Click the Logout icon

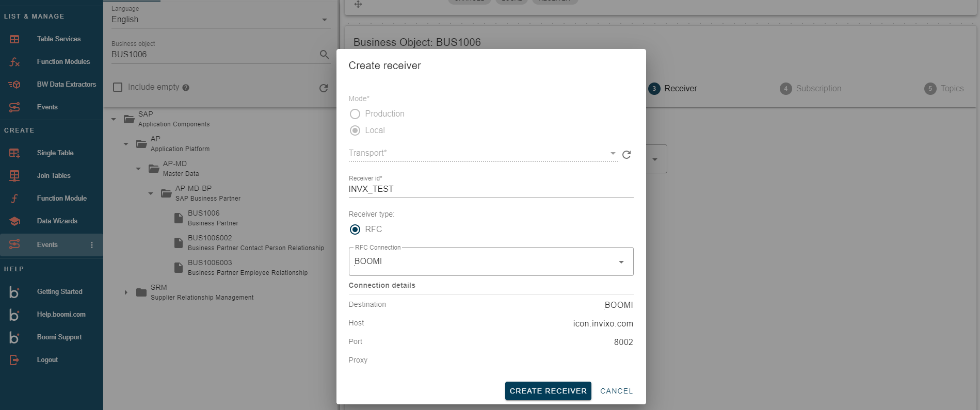[x=14, y=360]
